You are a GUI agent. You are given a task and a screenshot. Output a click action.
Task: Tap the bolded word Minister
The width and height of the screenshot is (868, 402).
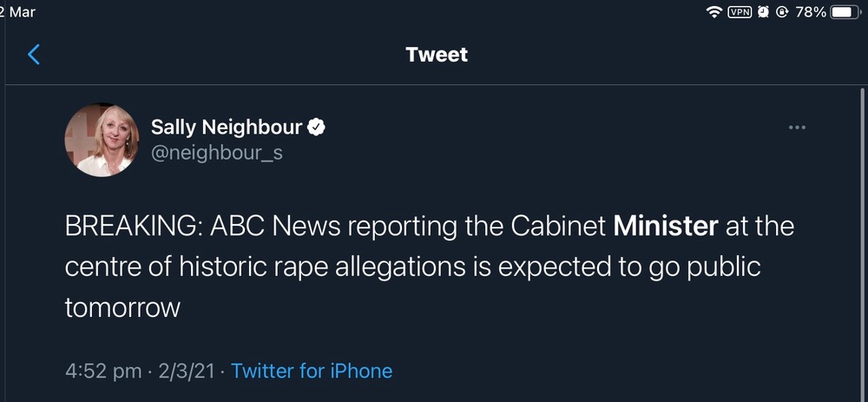click(x=666, y=227)
